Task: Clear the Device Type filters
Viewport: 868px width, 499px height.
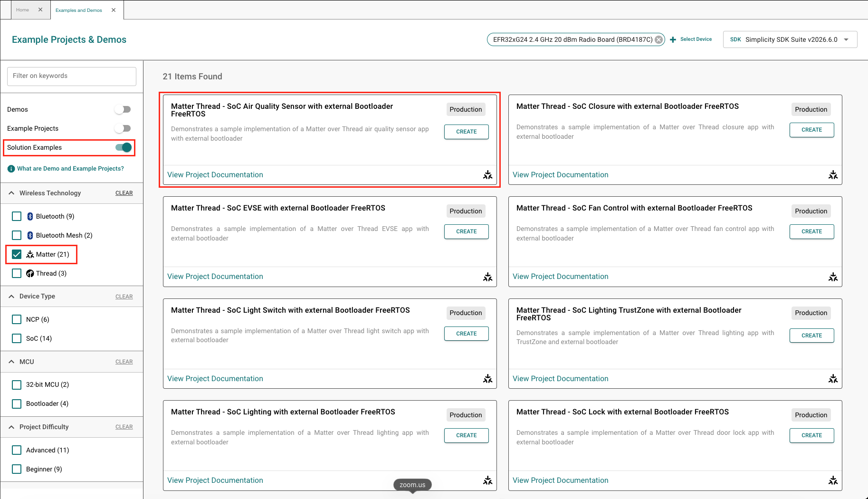Action: 124,297
